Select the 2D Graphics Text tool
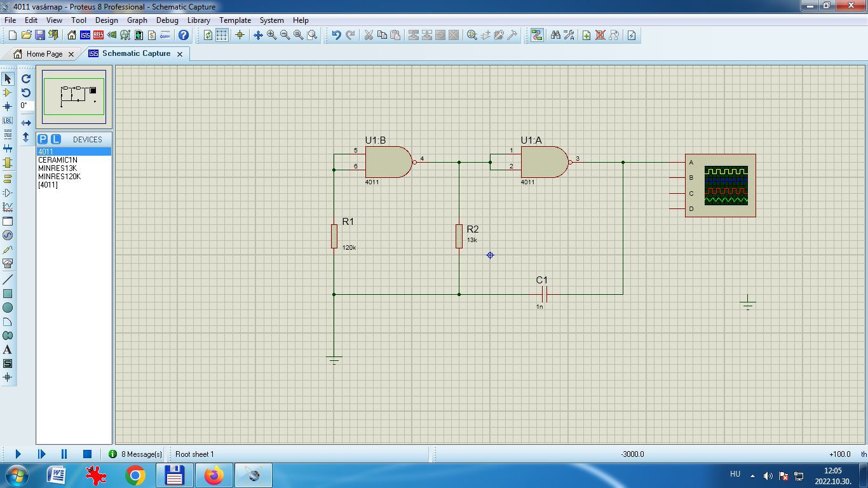Image resolution: width=868 pixels, height=488 pixels. pos(8,349)
